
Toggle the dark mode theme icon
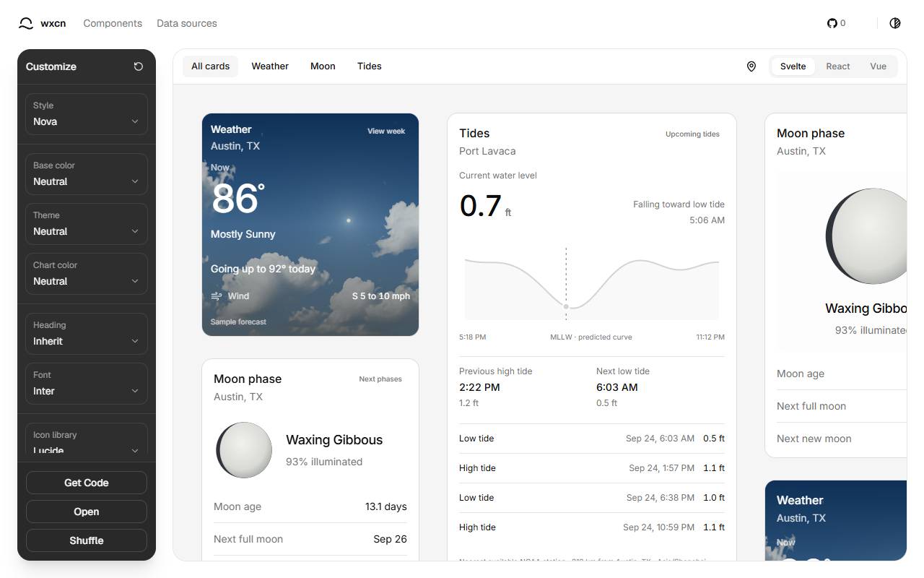coord(895,23)
